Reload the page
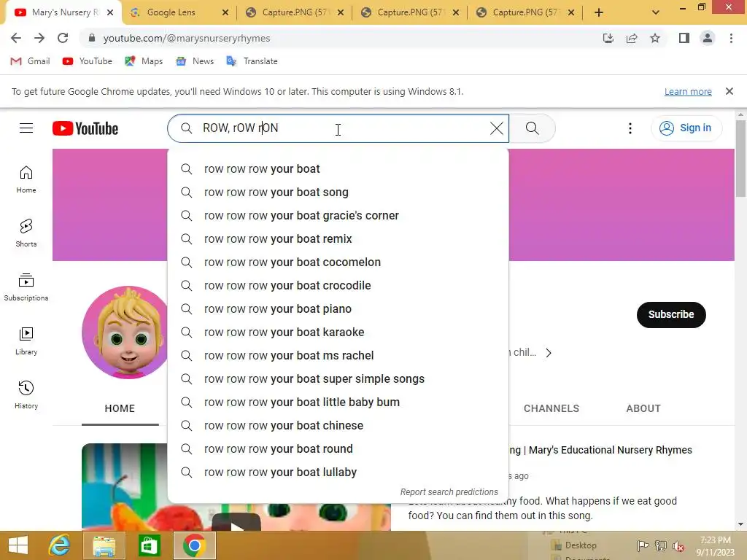 63,38
